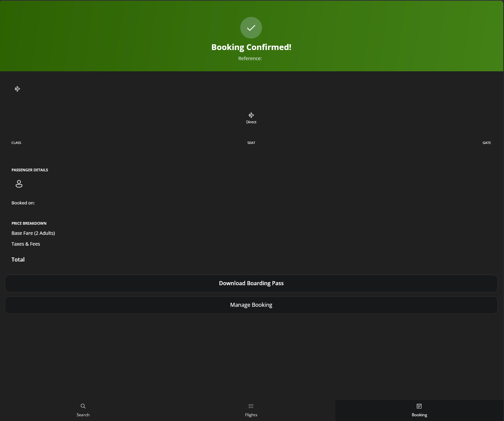This screenshot has width=504, height=421.
Task: Click the Passenger Details heading
Action: pyautogui.click(x=30, y=170)
